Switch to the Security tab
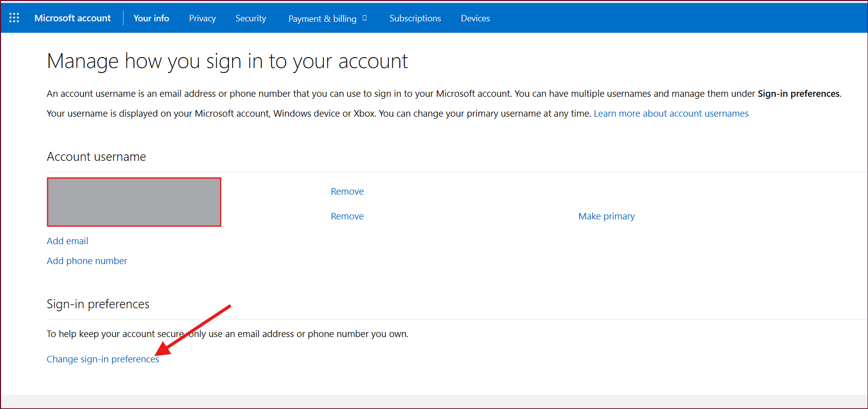868x409 pixels. coord(251,18)
